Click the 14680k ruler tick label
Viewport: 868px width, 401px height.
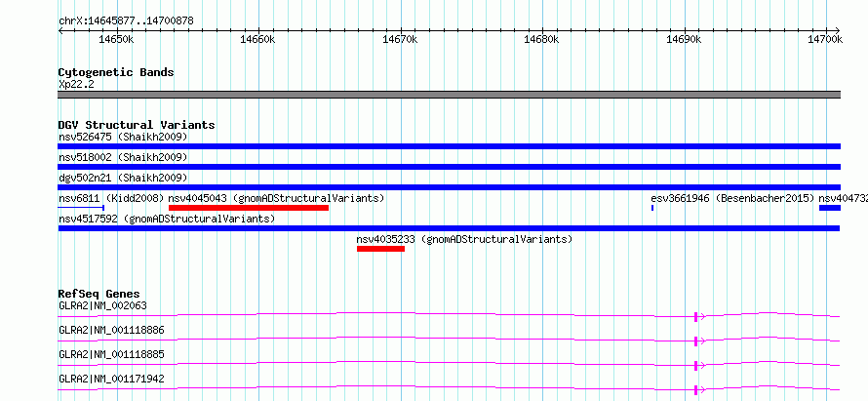click(x=542, y=39)
